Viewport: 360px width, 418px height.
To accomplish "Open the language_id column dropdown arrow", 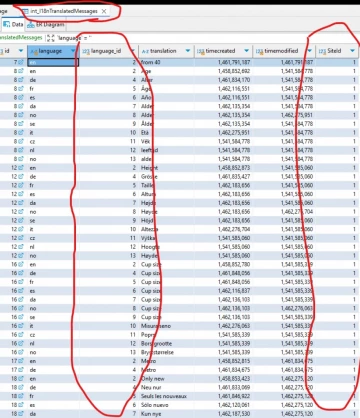I will [133, 51].
